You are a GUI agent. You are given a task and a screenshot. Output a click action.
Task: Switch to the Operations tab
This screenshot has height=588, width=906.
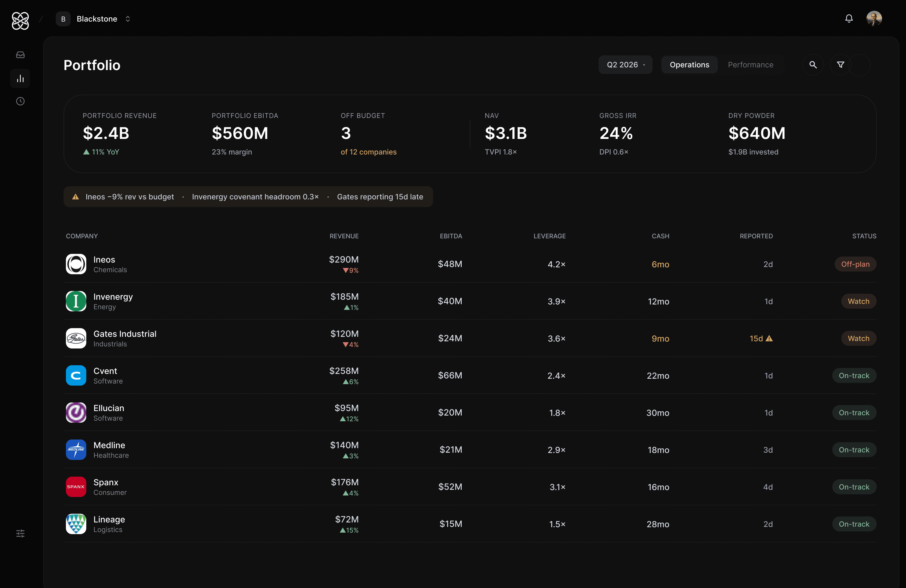coord(689,65)
